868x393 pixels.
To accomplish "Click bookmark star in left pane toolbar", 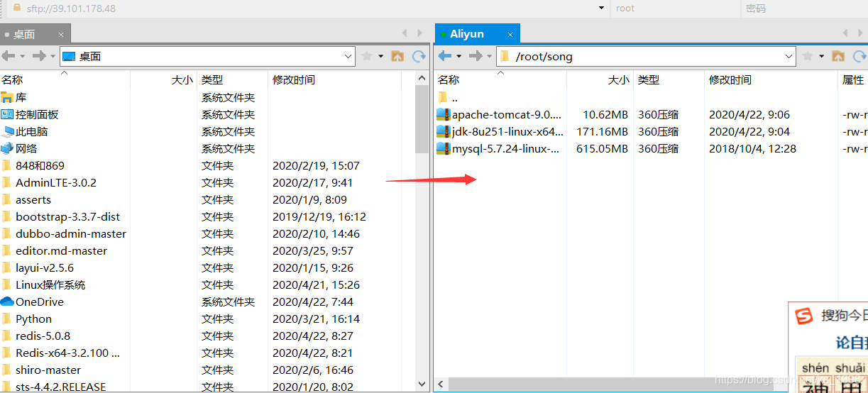I will [x=367, y=56].
